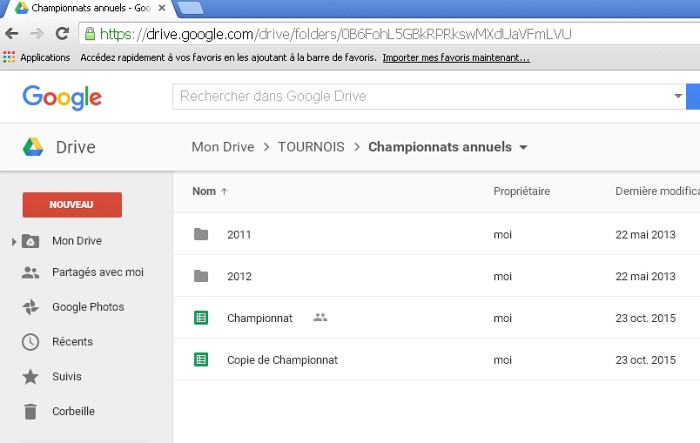This screenshot has width=700, height=443.
Task: Click Importer mes favoris maintenant link
Action: pos(455,58)
